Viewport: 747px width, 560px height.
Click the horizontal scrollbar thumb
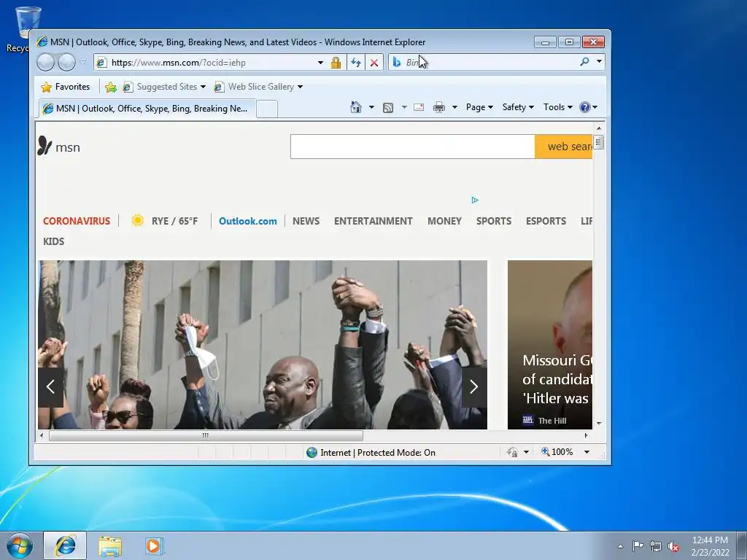(206, 435)
